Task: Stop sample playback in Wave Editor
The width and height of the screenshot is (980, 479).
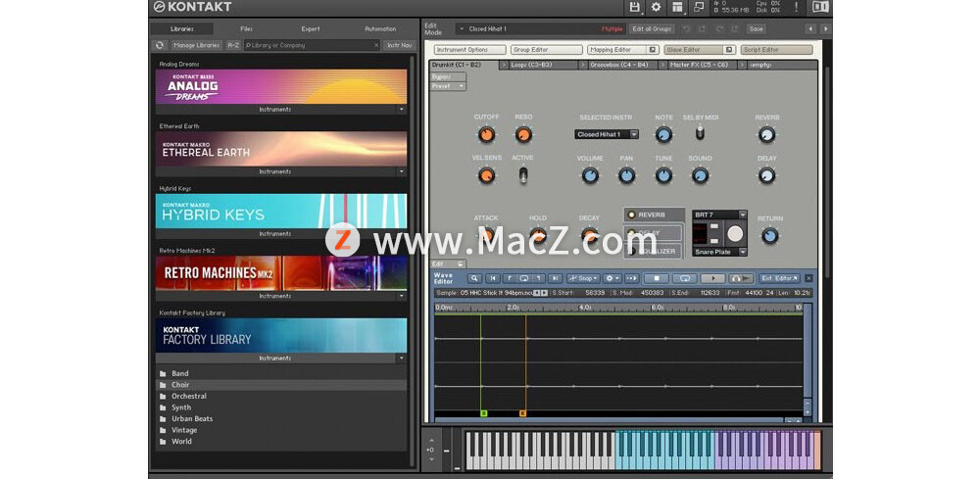Action: [x=657, y=278]
